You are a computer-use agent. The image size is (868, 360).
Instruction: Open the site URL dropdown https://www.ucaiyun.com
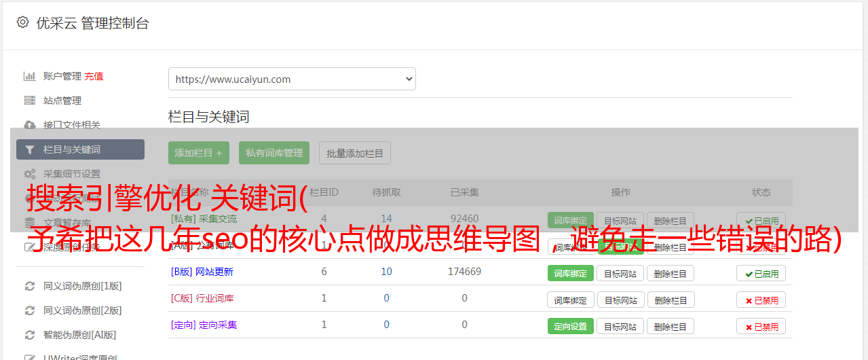click(292, 79)
